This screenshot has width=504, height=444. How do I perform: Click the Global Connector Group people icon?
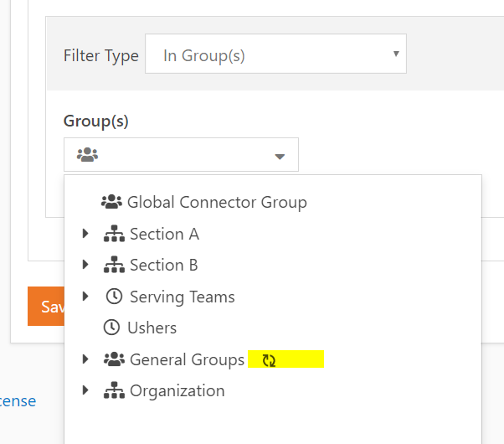tap(111, 202)
